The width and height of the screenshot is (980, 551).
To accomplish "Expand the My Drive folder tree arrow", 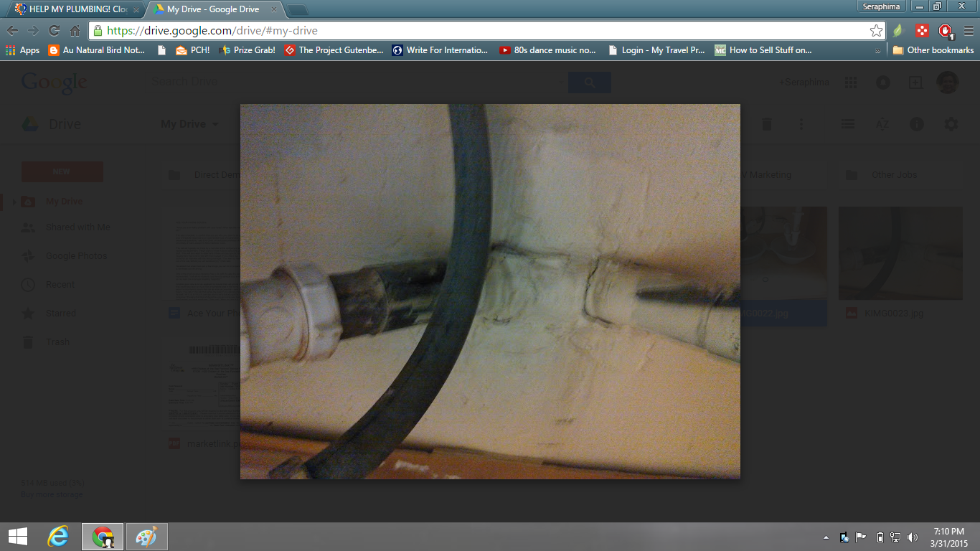I will click(x=14, y=202).
